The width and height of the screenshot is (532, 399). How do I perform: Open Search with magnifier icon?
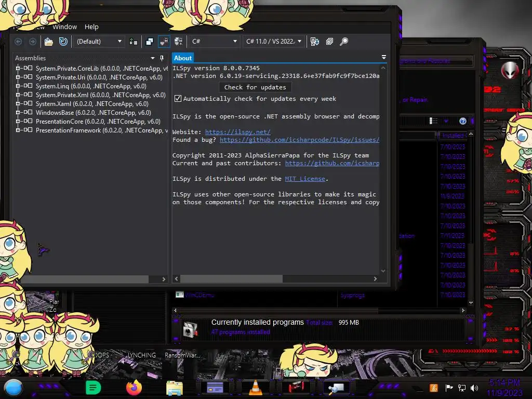[344, 42]
